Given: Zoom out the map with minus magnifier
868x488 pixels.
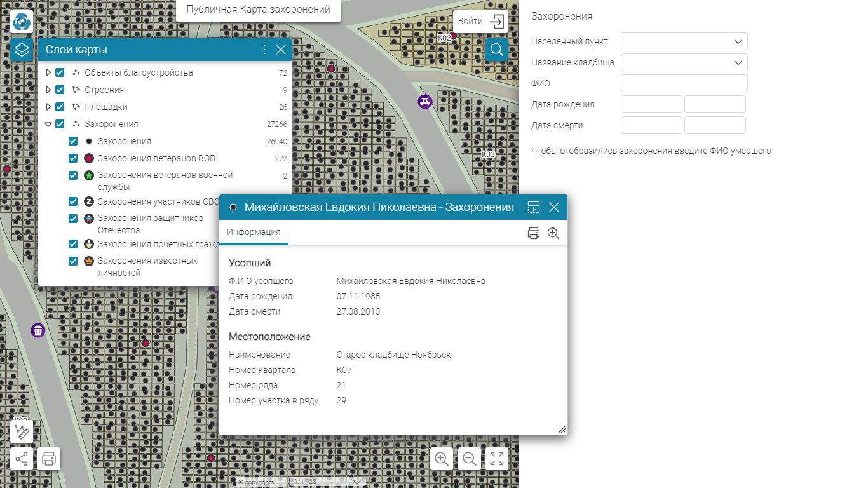Looking at the screenshot, I should click(x=470, y=458).
